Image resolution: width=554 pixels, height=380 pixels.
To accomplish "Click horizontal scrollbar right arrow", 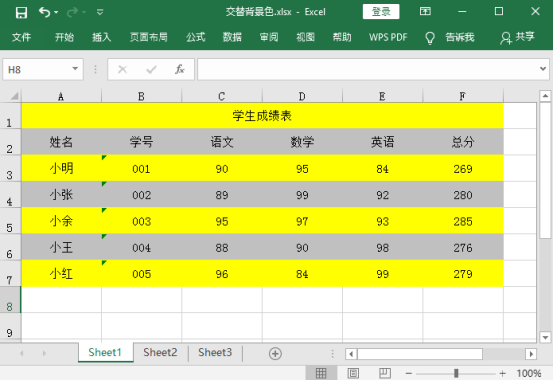I will click(531, 354).
